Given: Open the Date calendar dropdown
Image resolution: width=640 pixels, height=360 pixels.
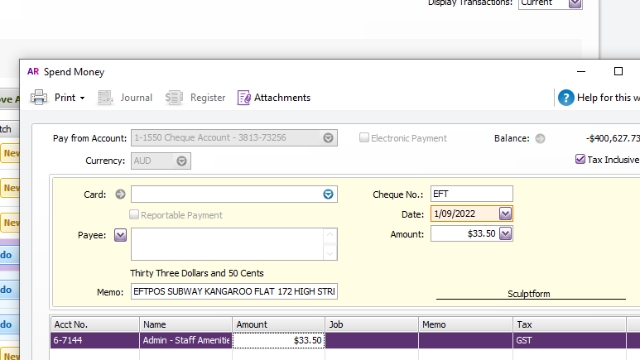Looking at the screenshot, I should click(505, 213).
